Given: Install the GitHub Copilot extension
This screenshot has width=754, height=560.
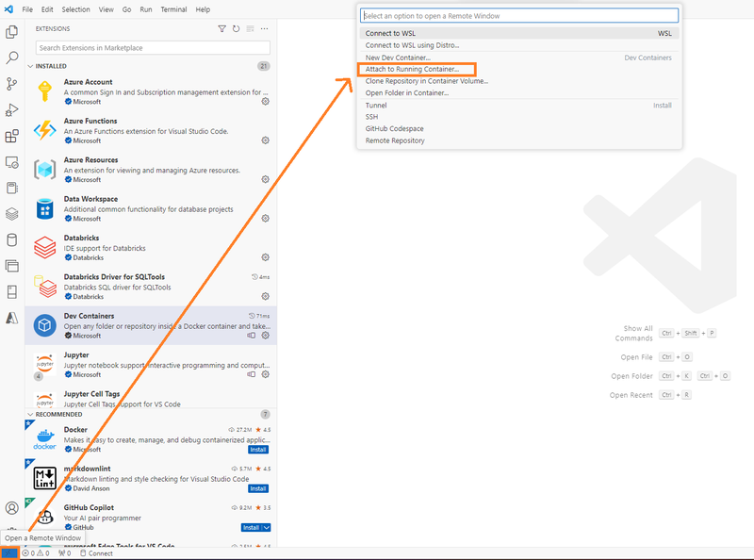Looking at the screenshot, I should [252, 528].
